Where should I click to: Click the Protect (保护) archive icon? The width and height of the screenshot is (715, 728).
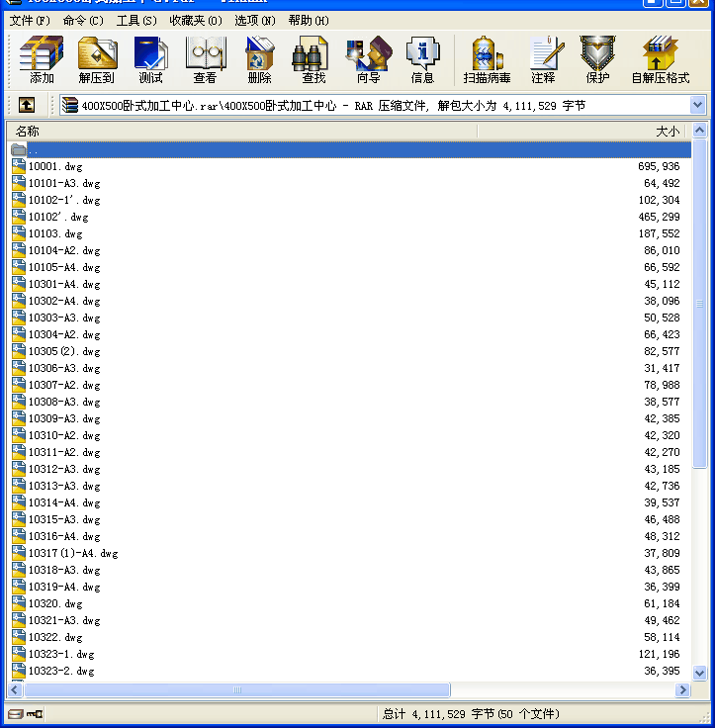tap(597, 59)
